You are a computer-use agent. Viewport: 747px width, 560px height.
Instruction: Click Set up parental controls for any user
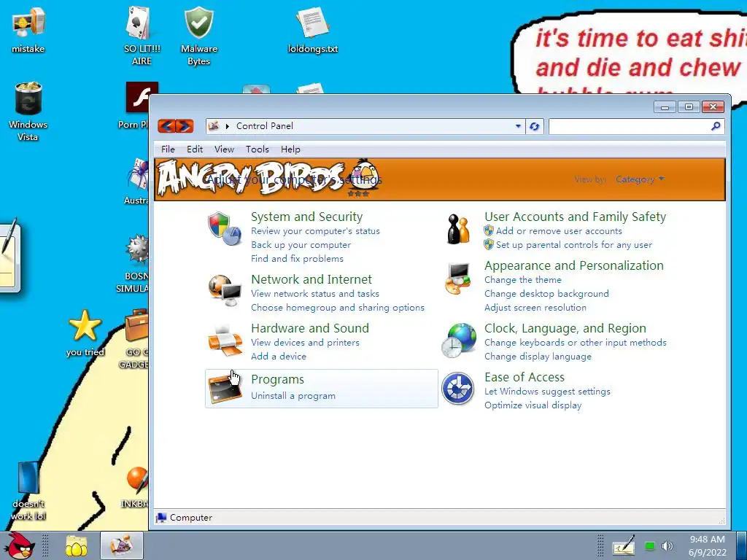click(x=574, y=245)
